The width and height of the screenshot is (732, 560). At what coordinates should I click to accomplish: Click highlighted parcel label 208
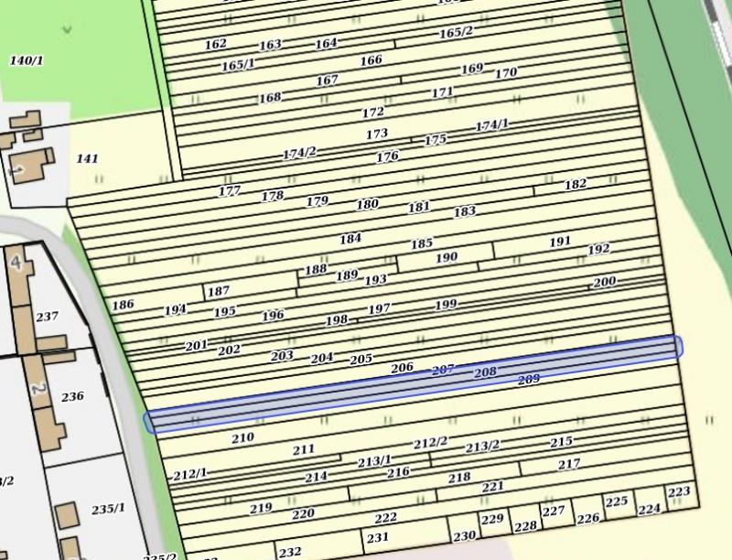click(x=485, y=372)
